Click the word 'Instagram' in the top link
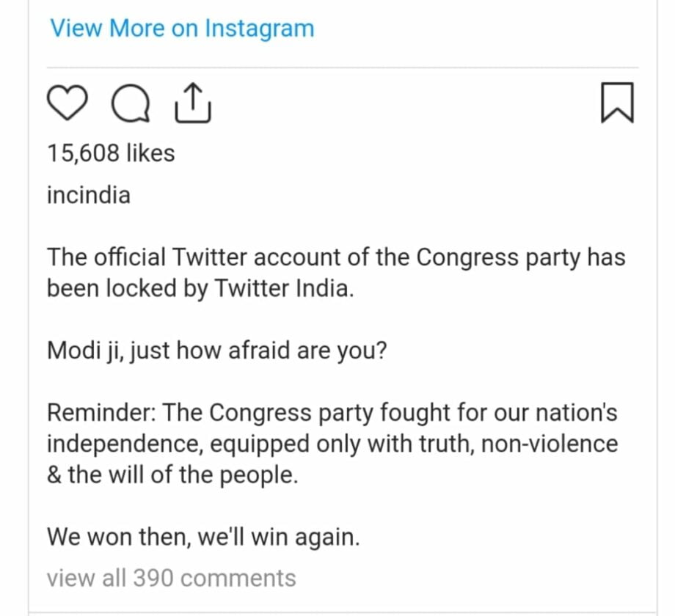Viewport: 675px width, 616px height. [259, 29]
